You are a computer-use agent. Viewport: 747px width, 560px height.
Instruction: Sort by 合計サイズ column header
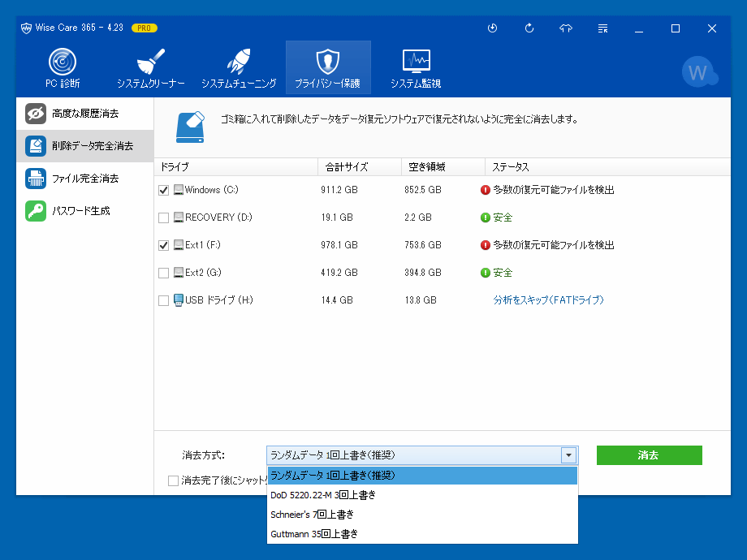(360, 167)
